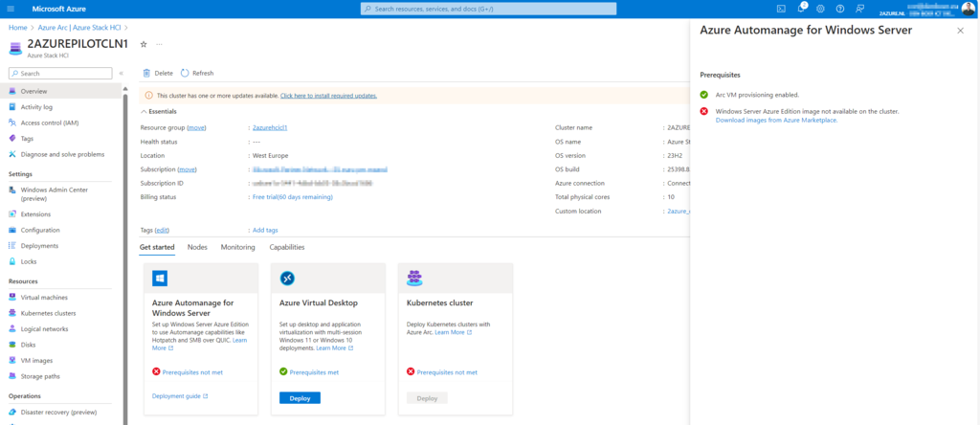Click the global search resources box

pos(488,9)
